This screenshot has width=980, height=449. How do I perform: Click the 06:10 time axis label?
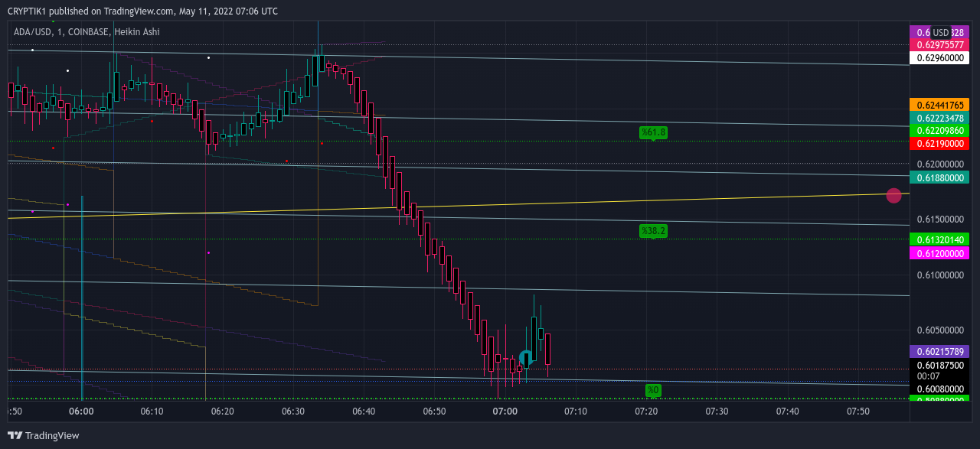click(x=152, y=412)
